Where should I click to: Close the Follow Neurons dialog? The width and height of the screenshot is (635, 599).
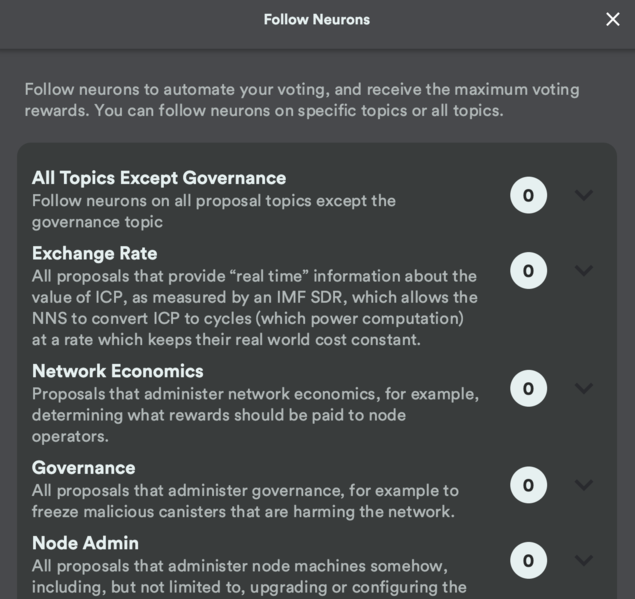click(x=612, y=20)
